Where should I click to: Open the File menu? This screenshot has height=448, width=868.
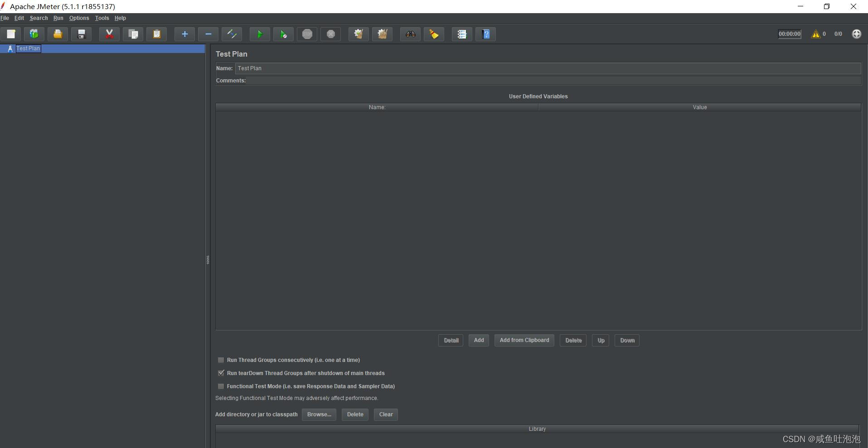click(5, 18)
